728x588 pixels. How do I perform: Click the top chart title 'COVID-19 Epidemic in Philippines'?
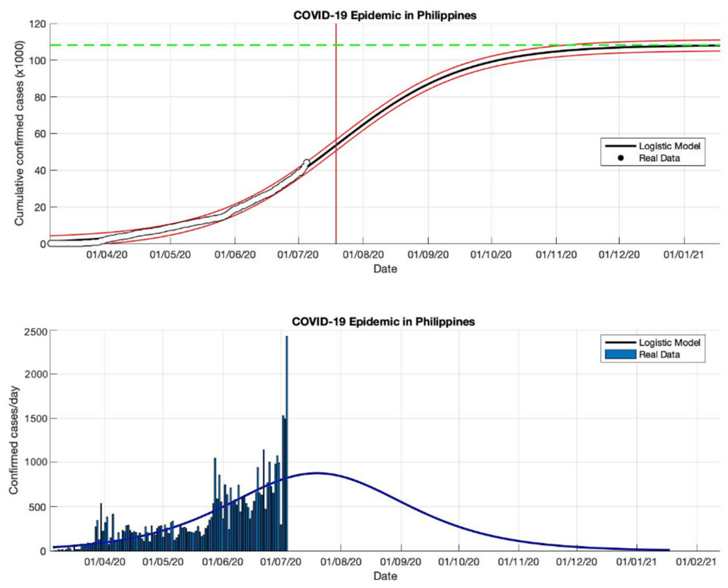pyautogui.click(x=385, y=15)
